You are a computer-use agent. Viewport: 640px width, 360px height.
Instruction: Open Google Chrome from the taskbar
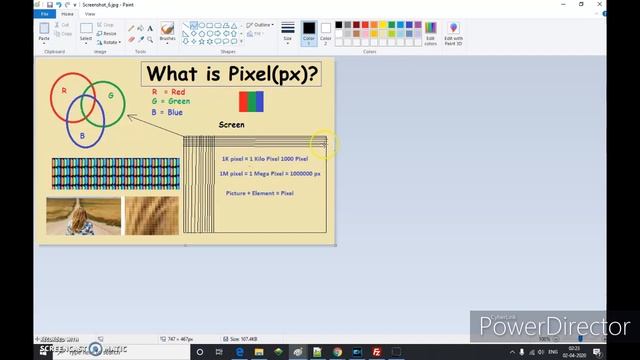337,352
